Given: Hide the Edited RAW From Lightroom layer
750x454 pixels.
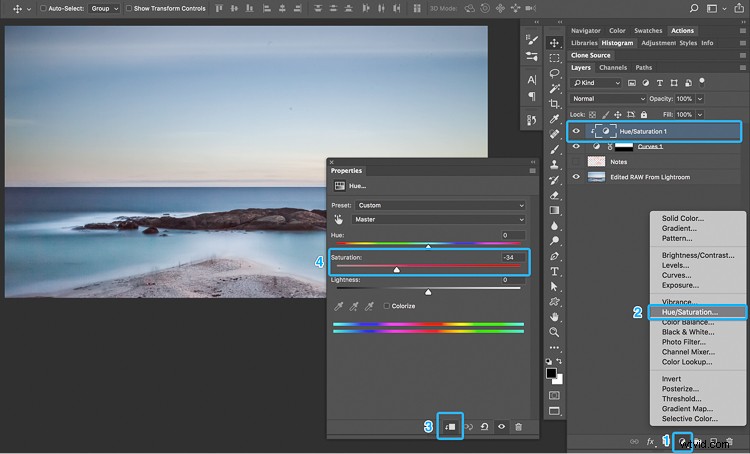Looking at the screenshot, I should tap(576, 177).
